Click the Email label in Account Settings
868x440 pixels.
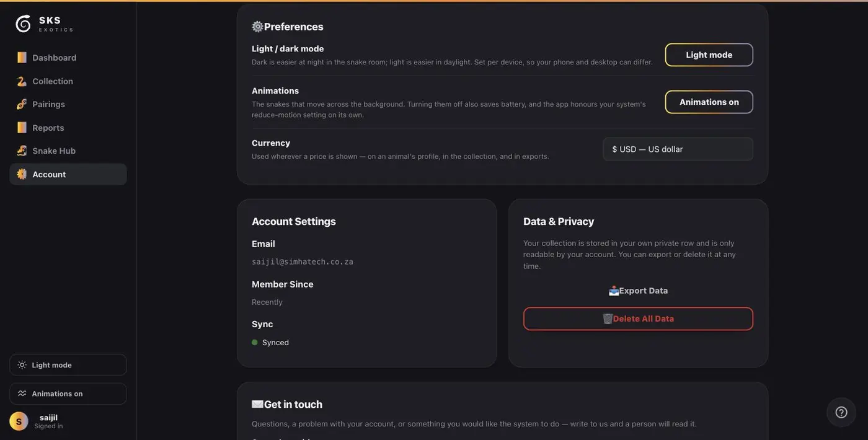(263, 244)
